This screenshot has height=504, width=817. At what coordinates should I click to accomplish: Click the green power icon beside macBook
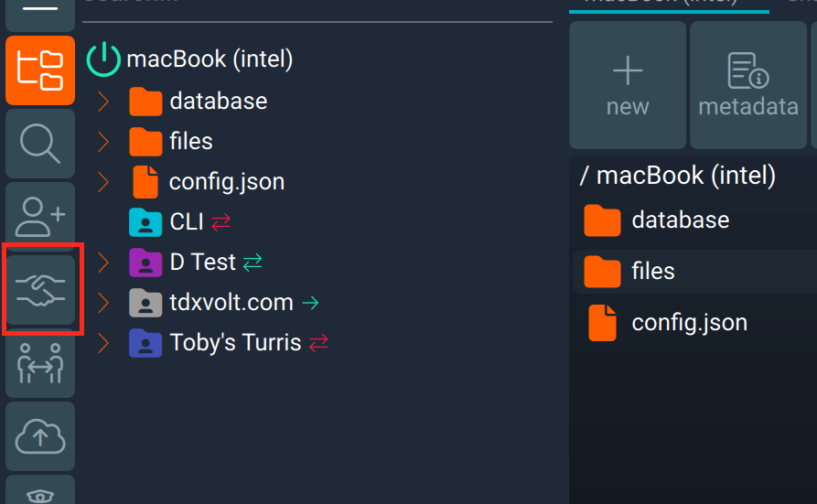tap(103, 59)
